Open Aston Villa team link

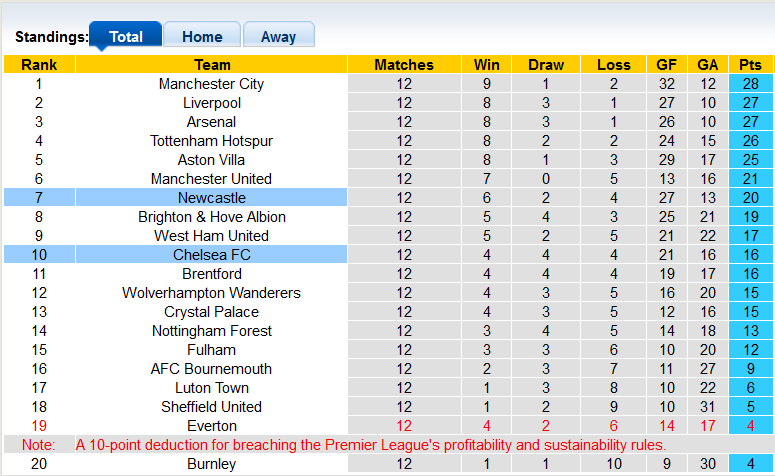coord(211,160)
